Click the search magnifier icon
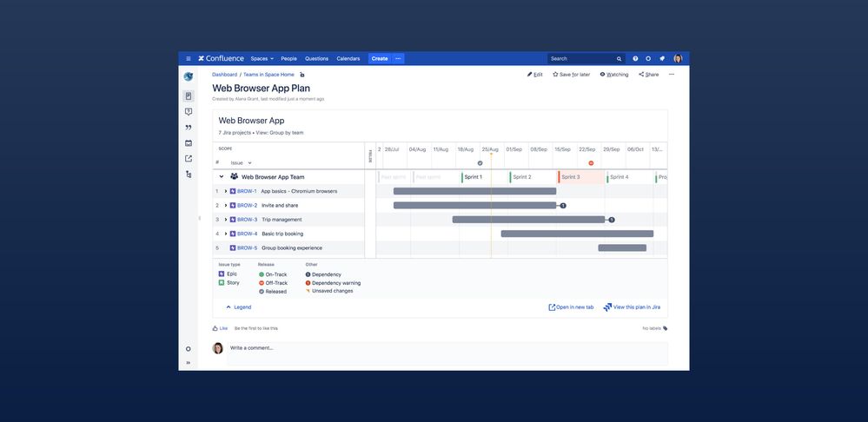The width and height of the screenshot is (868, 422). click(619, 59)
